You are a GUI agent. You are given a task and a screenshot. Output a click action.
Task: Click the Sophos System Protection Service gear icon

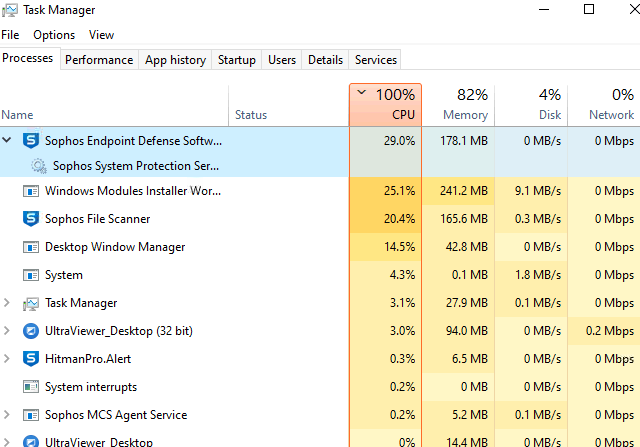(x=38, y=166)
